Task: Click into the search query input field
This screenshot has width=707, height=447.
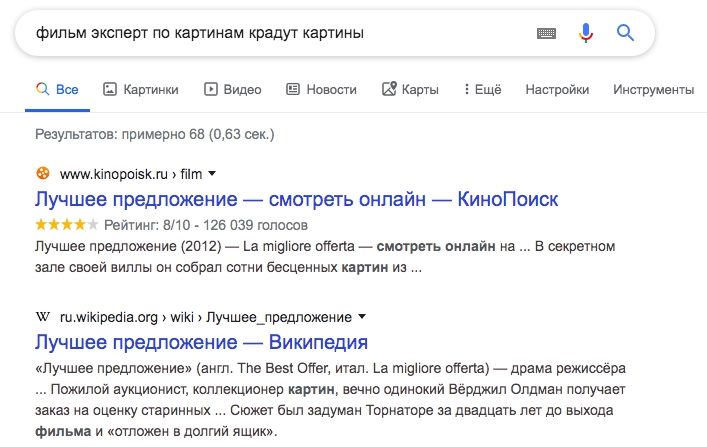Action: click(x=280, y=33)
